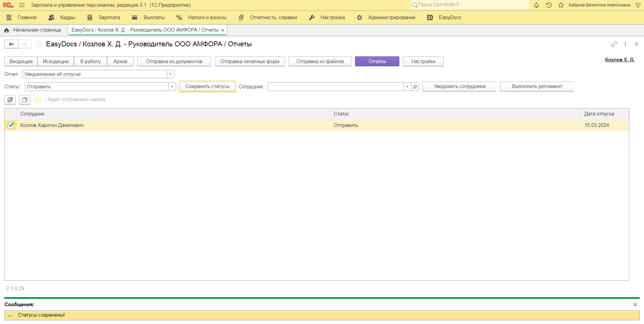Expand the Статус dropdown list
The height and width of the screenshot is (324, 644).
[172, 87]
